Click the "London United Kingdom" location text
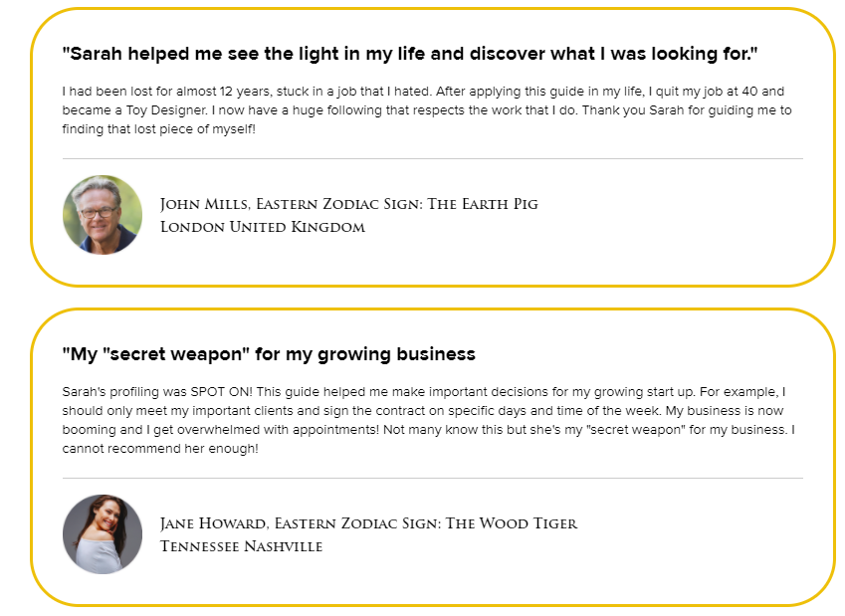845x616 pixels. click(263, 227)
